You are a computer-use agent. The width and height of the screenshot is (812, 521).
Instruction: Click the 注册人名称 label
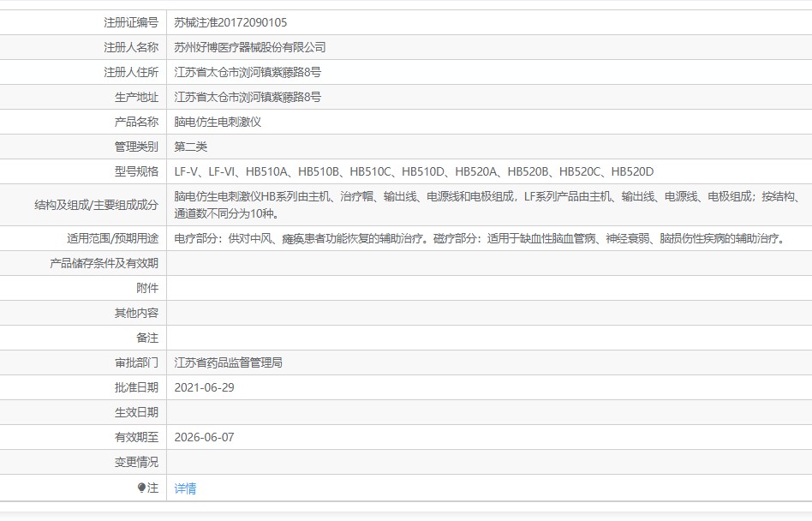point(131,47)
